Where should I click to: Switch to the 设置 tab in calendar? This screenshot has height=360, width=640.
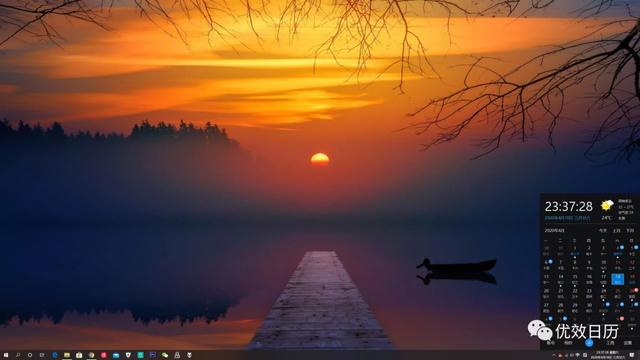628,343
